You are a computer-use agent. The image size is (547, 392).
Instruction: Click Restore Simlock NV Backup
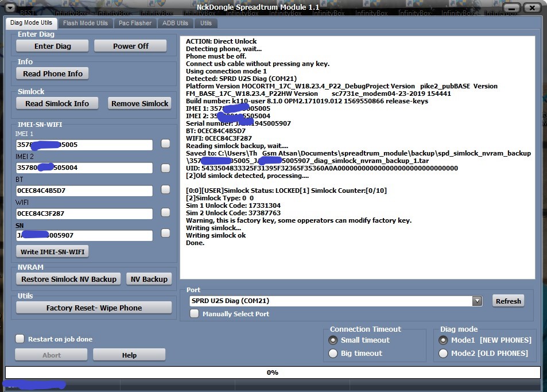pyautogui.click(x=68, y=279)
